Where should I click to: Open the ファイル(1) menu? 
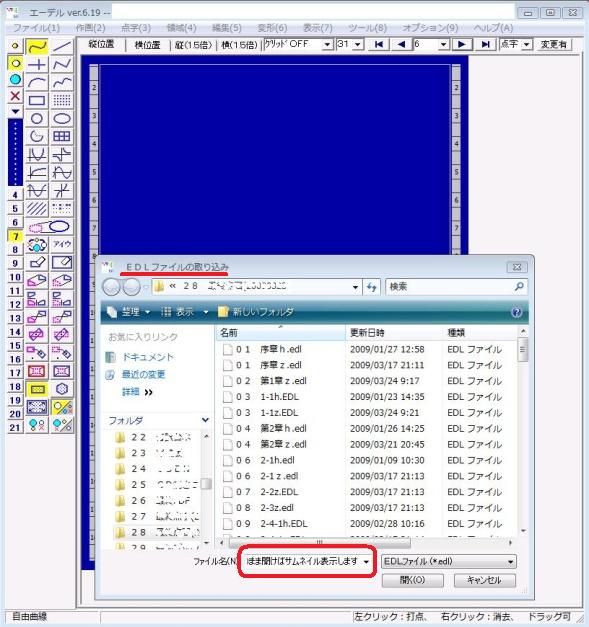[x=36, y=28]
